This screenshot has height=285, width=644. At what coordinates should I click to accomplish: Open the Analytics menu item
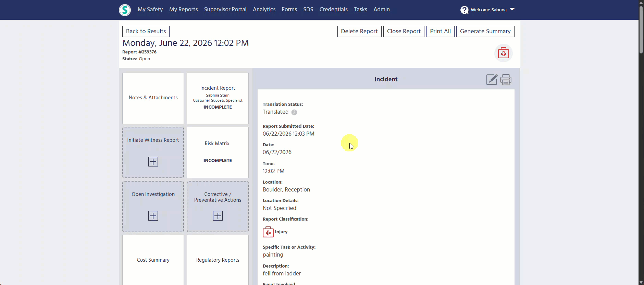click(x=264, y=9)
